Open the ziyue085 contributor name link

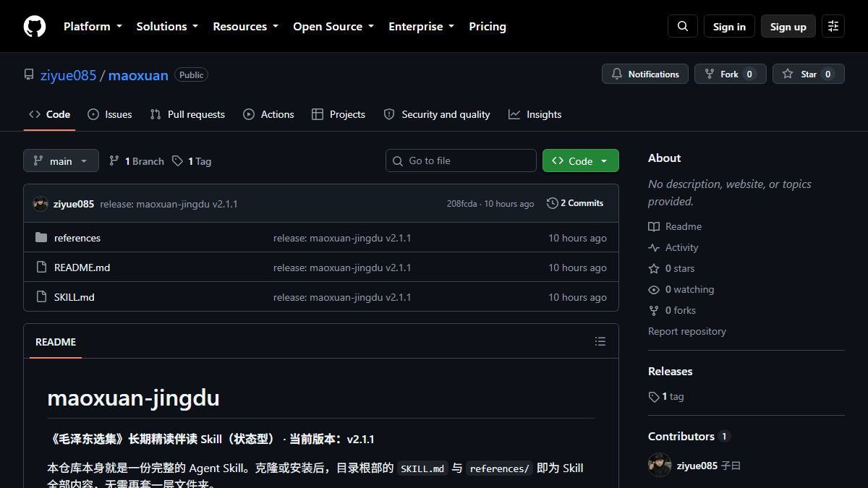(697, 466)
